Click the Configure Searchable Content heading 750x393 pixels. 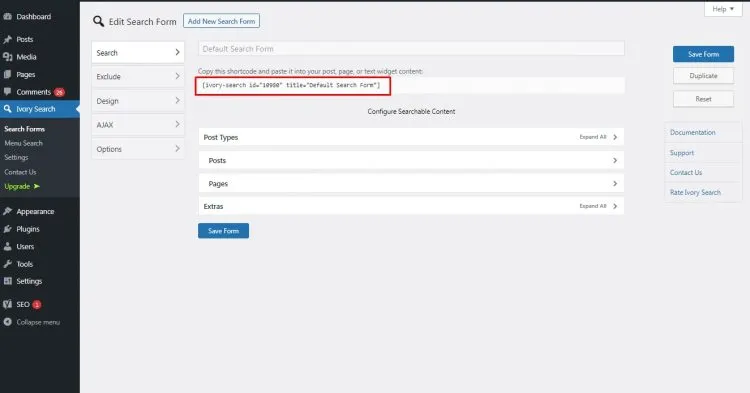(x=411, y=111)
